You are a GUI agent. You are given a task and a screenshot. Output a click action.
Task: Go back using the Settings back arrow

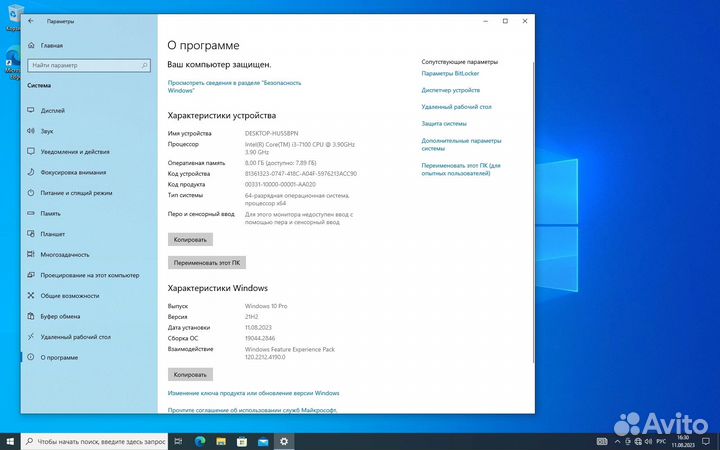pyautogui.click(x=31, y=21)
